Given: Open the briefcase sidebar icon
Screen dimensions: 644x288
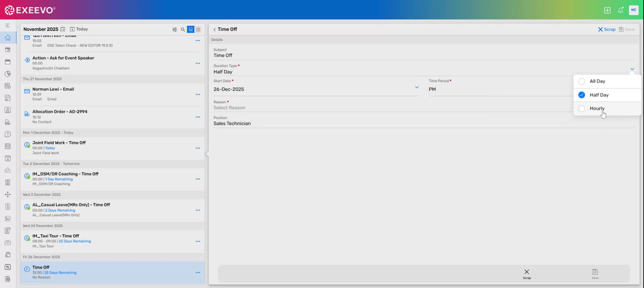Looking at the screenshot, I should coord(8,243).
